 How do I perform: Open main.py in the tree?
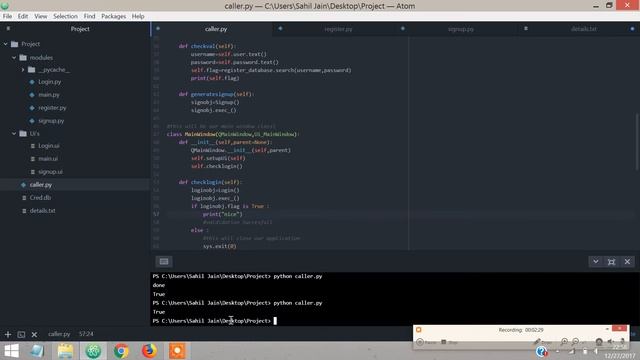49,95
